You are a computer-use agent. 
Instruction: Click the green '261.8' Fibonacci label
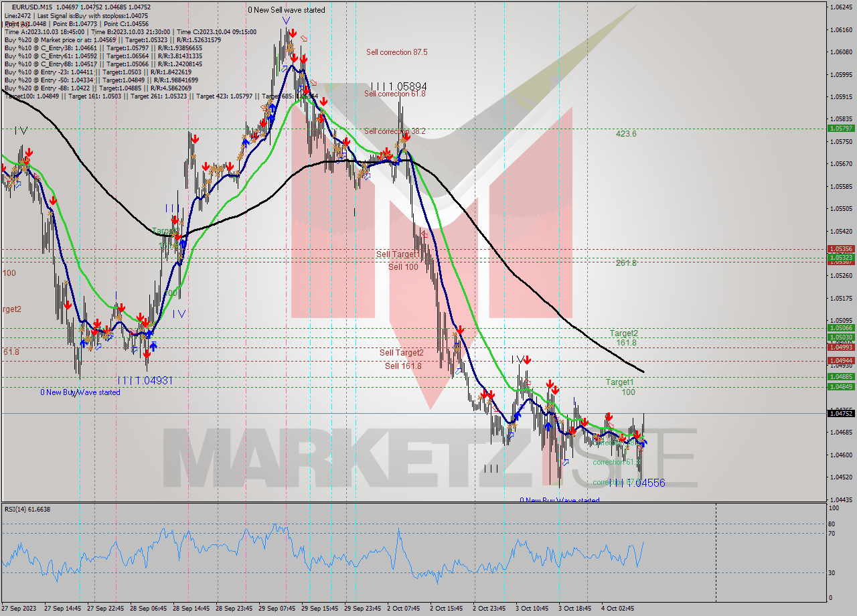[626, 263]
